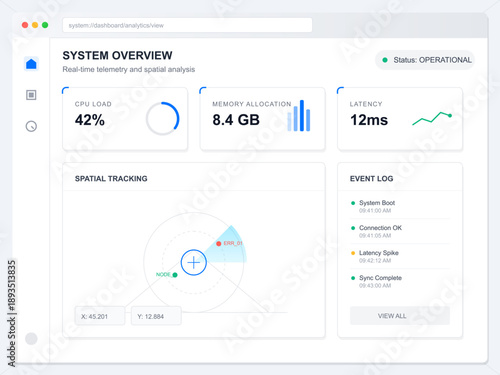
Task: Click the Status: OPERATIONAL badge
Action: [x=425, y=60]
